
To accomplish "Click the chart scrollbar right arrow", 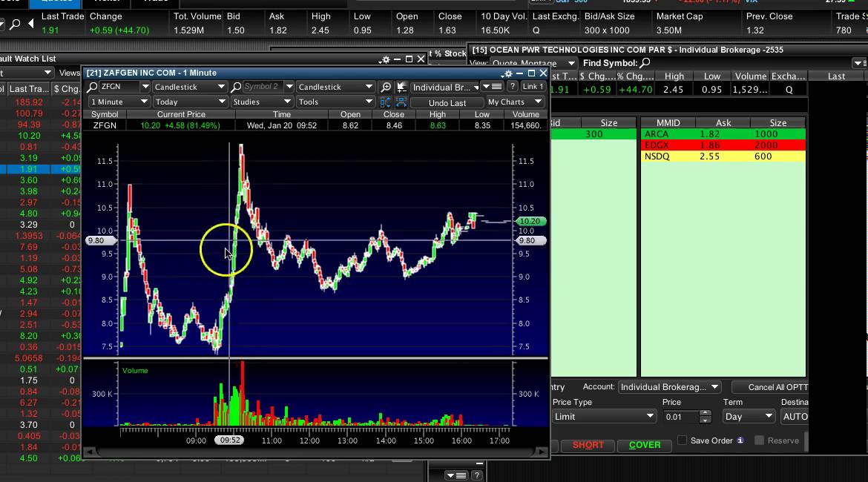I will coord(541,452).
